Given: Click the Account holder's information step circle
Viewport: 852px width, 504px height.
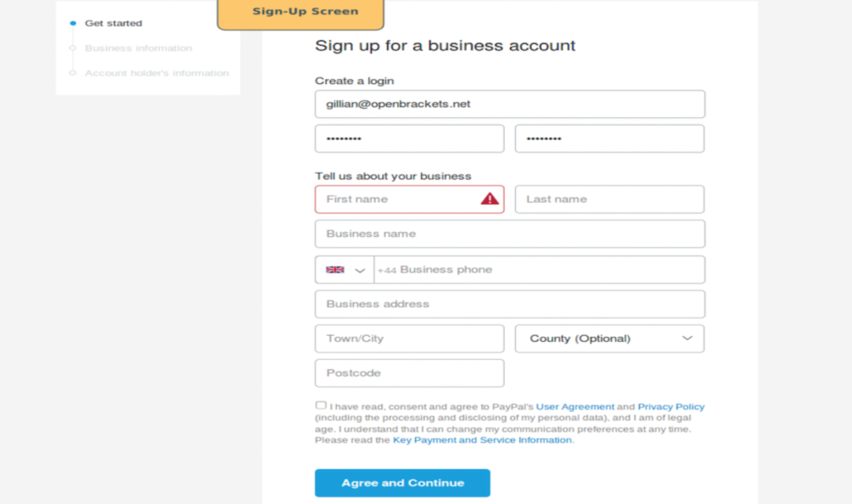Looking at the screenshot, I should tap(75, 73).
